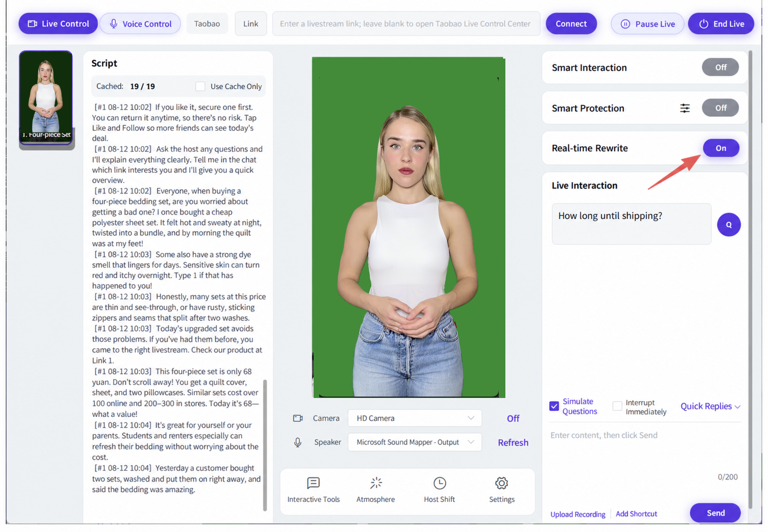Check the Interrupt Immediately checkbox

[x=618, y=406]
